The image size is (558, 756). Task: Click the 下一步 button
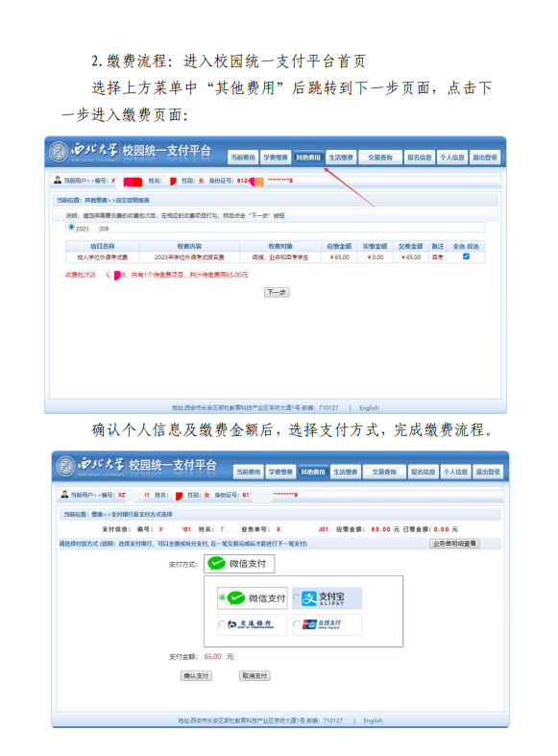[x=277, y=292]
